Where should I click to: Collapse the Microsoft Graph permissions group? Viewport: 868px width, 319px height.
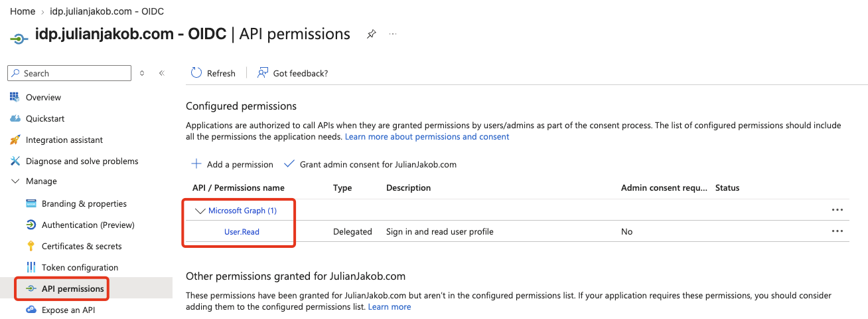(x=200, y=211)
